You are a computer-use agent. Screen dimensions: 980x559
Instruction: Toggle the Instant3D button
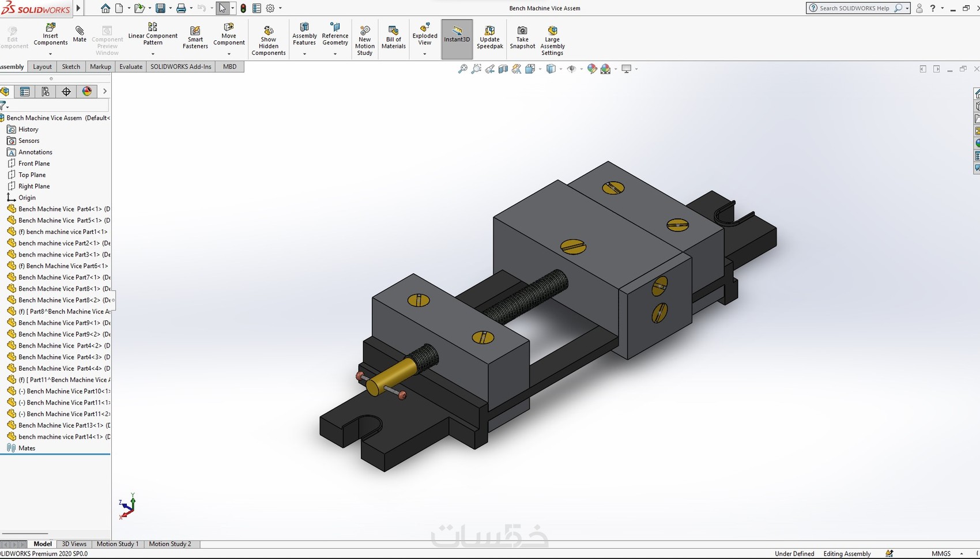tap(457, 39)
